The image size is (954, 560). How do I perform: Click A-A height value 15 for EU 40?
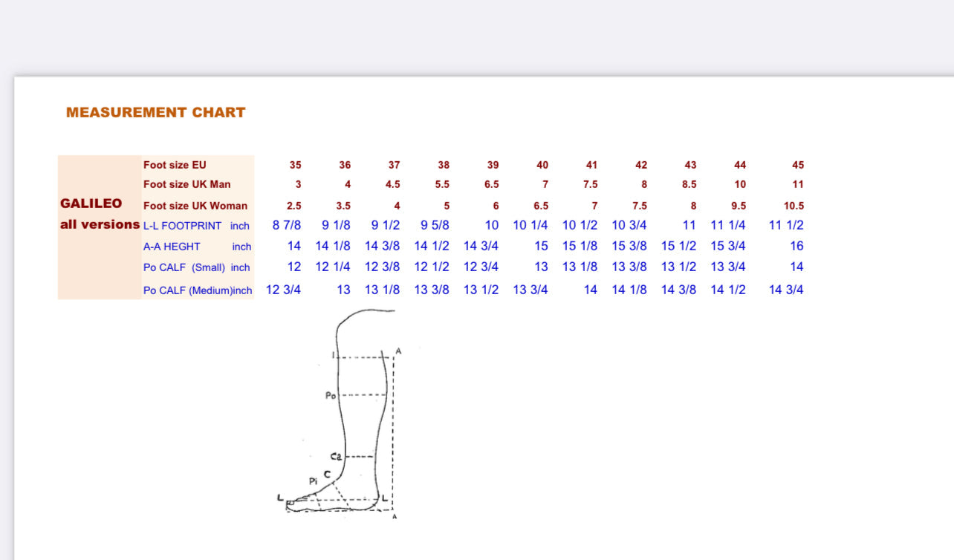(x=542, y=246)
